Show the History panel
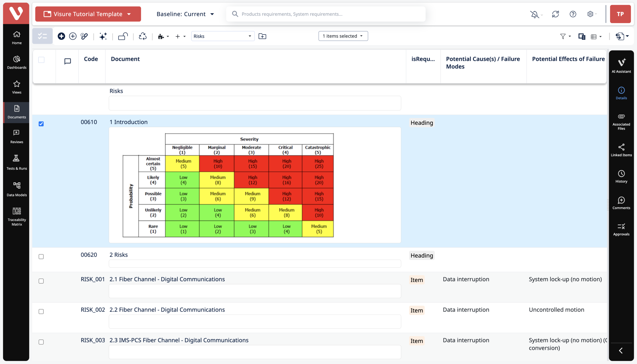This screenshot has height=364, width=637. pyautogui.click(x=621, y=177)
